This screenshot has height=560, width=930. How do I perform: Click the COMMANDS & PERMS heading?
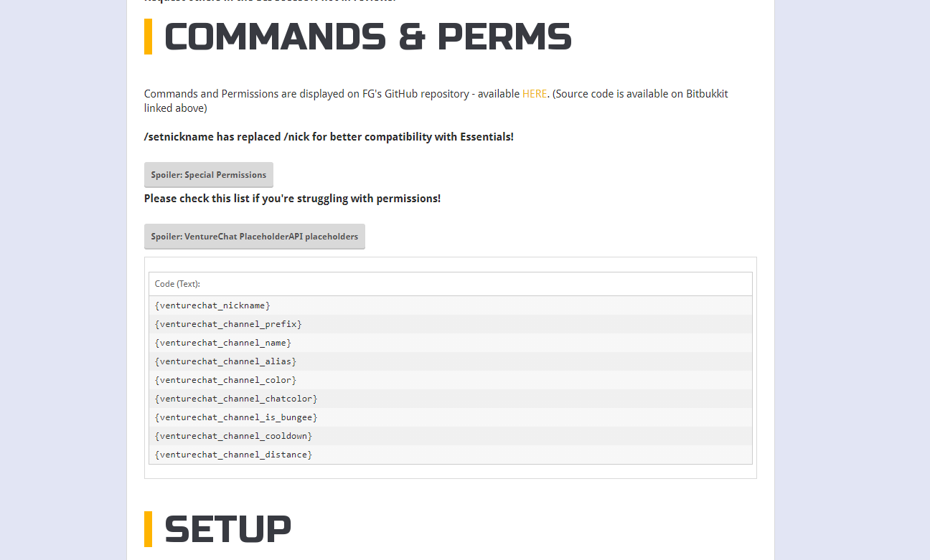[x=367, y=37]
